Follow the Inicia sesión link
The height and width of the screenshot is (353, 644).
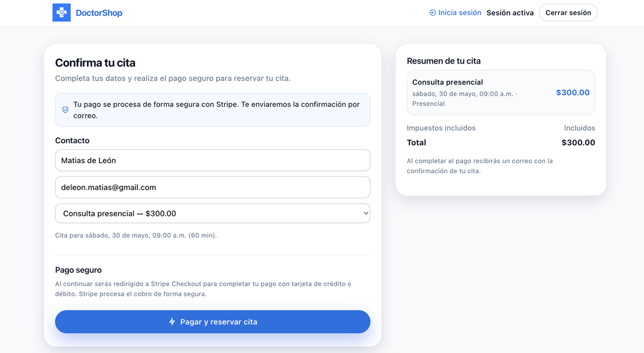pos(459,13)
